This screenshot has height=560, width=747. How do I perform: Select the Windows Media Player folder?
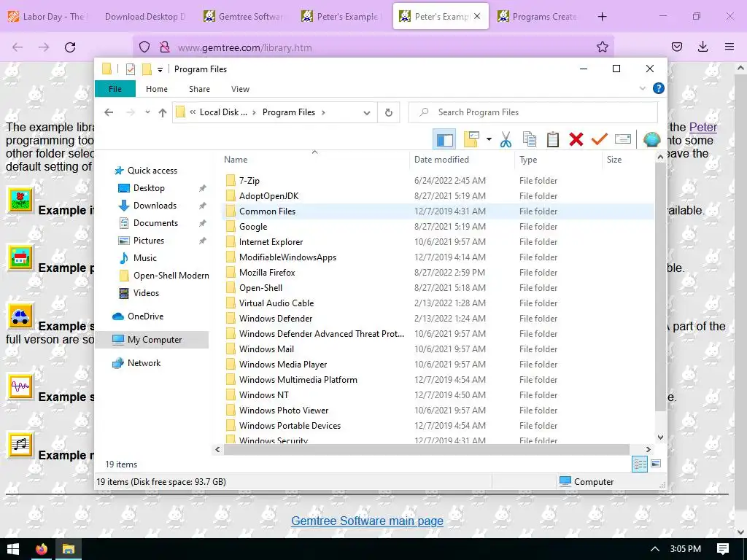pos(283,365)
